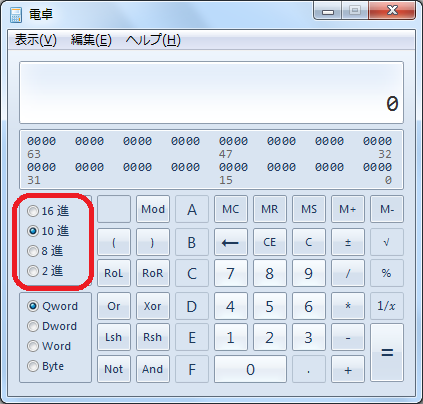Click the Mod button
Image resolution: width=423 pixels, height=404 pixels.
tap(153, 209)
